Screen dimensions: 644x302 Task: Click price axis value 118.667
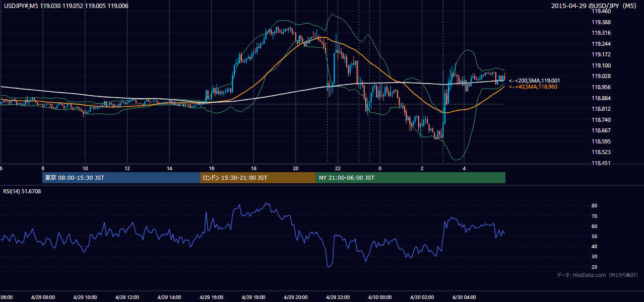click(x=601, y=130)
